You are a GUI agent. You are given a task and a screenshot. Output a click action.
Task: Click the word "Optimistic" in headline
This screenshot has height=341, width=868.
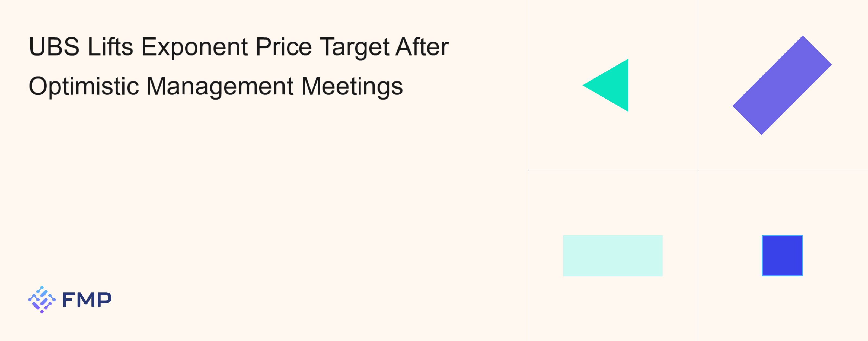[x=84, y=86]
